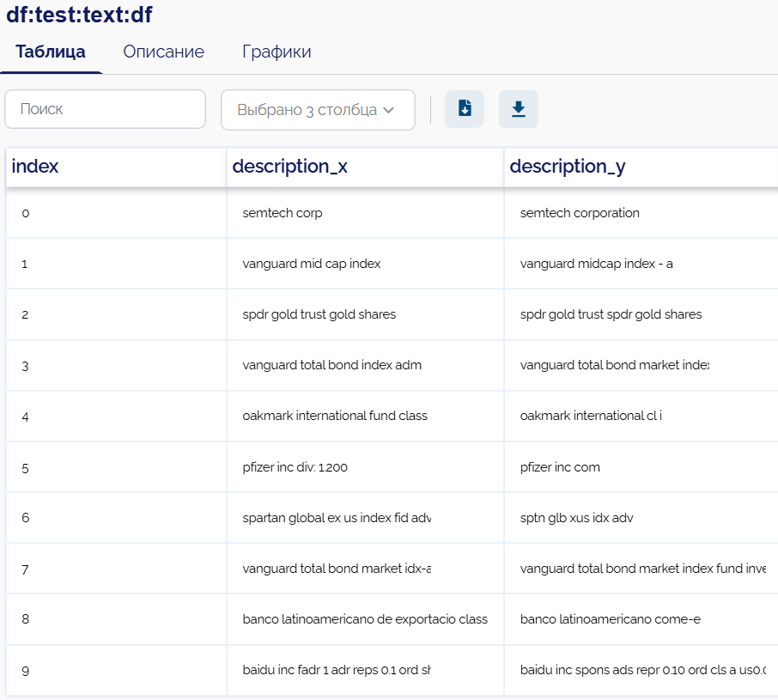Select index cell 8
Viewport: 778px width, 700px height.
(x=116, y=619)
